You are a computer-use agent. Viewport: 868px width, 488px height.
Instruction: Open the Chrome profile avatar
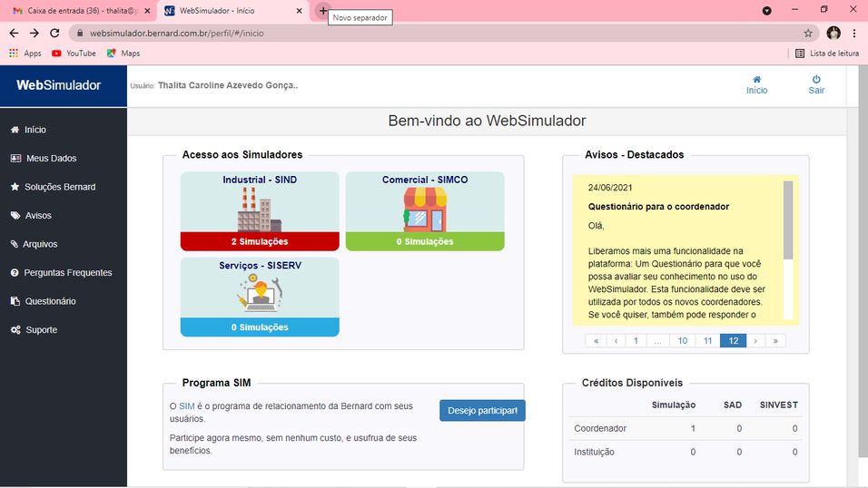pyautogui.click(x=833, y=33)
